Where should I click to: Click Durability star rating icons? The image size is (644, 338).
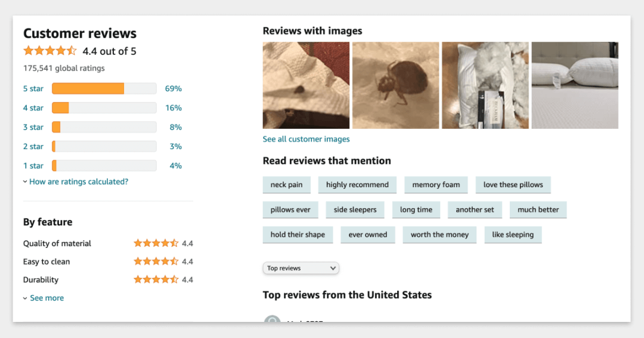point(156,280)
